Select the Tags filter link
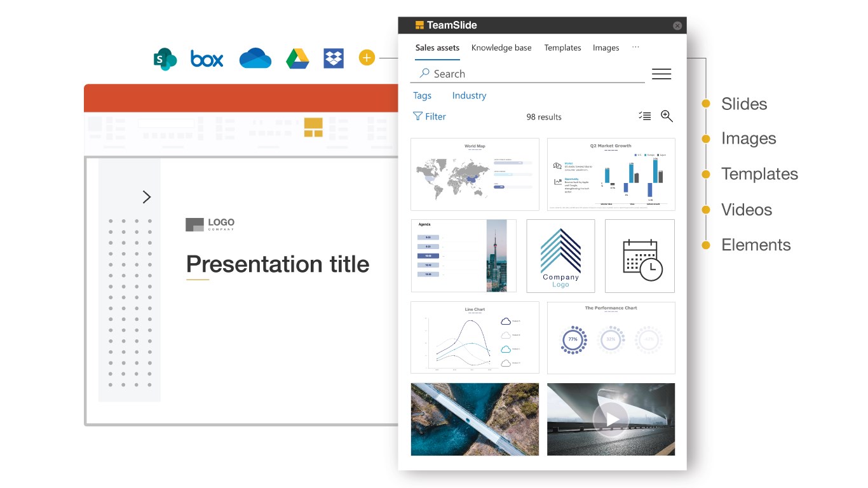This screenshot has height=488, width=868. [x=422, y=95]
